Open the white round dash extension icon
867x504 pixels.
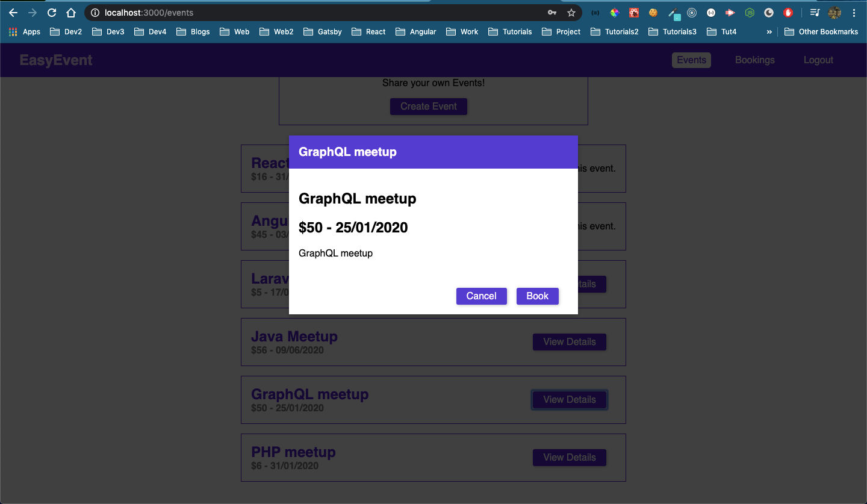tap(711, 13)
